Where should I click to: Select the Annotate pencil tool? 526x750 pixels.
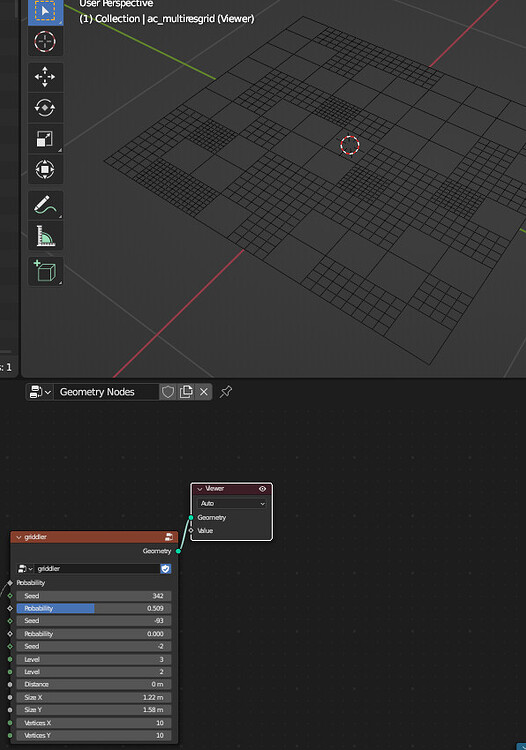45,205
